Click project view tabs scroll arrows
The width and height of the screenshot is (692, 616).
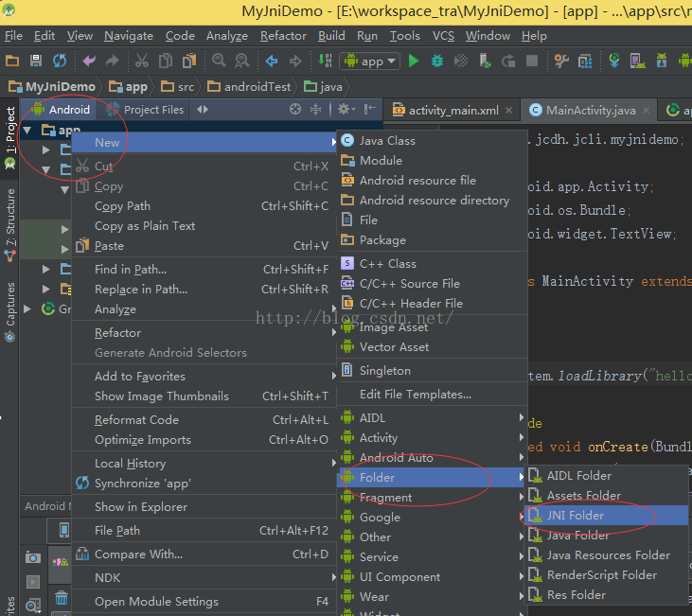click(x=203, y=109)
